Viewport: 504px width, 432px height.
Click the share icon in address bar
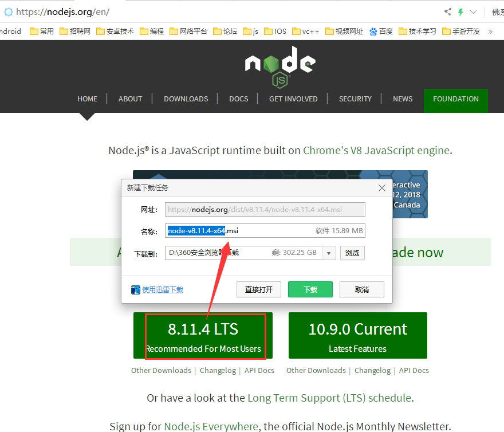point(448,12)
